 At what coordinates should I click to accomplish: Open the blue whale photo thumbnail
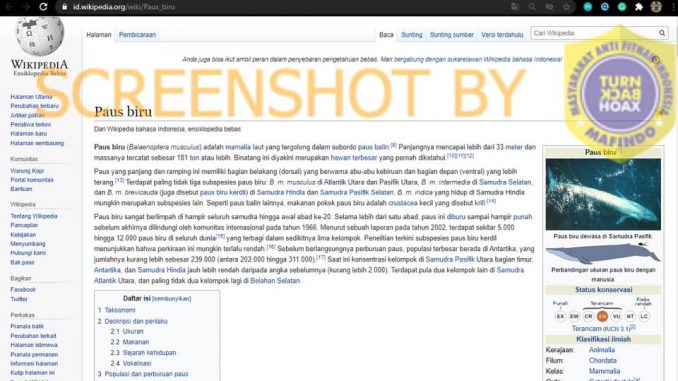(x=603, y=194)
